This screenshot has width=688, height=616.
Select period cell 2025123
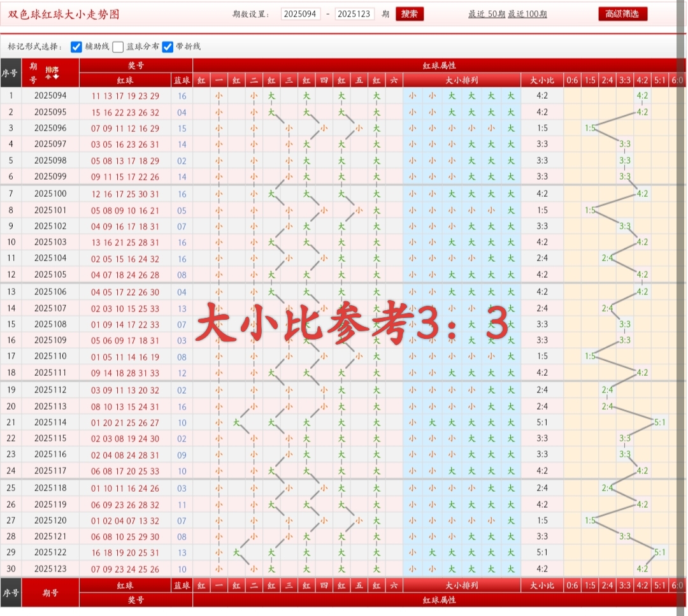point(50,569)
